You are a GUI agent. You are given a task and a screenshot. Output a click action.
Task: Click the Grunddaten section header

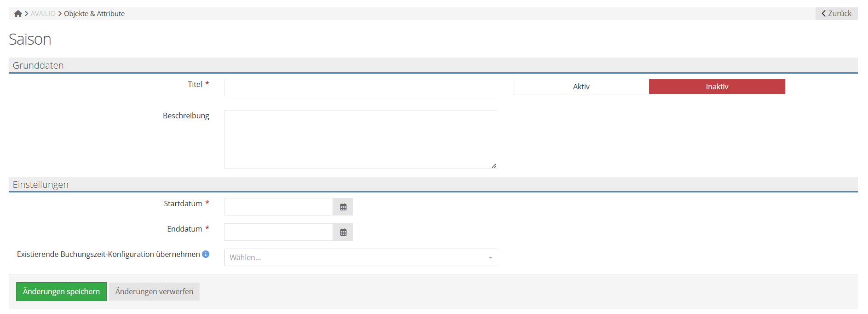tap(38, 65)
